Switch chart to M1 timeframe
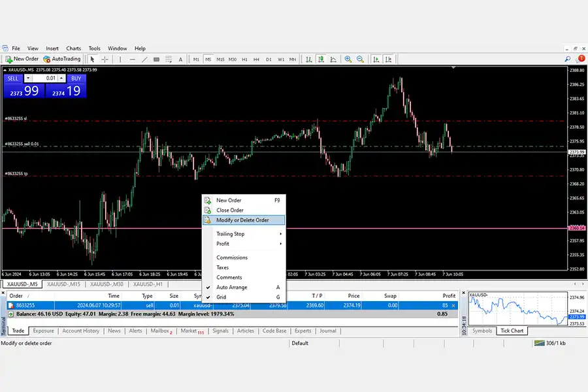This screenshot has height=392, width=588. pos(196,59)
